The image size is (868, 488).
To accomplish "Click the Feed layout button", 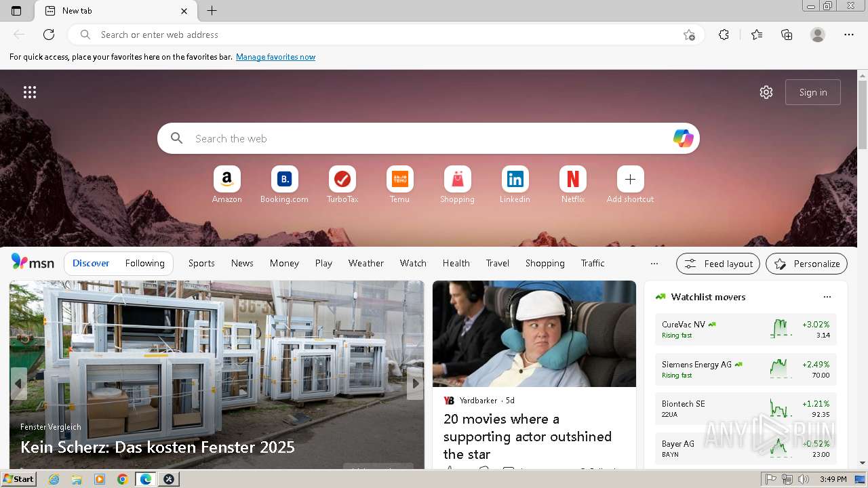I will [718, 264].
